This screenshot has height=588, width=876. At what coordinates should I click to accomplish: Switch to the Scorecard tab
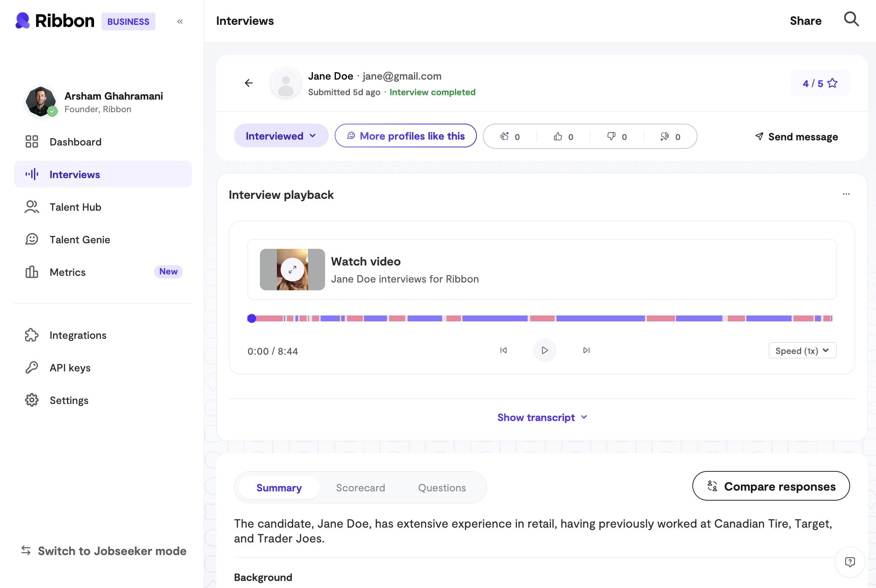(360, 488)
